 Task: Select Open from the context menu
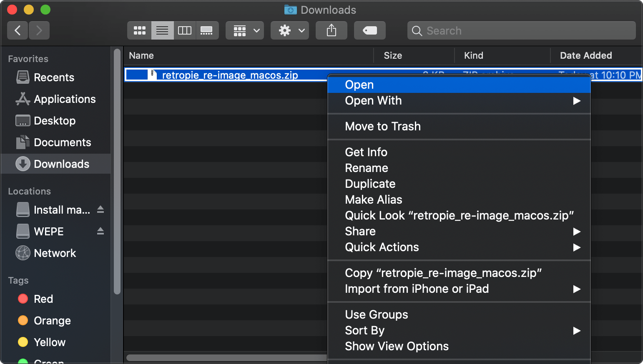click(359, 84)
